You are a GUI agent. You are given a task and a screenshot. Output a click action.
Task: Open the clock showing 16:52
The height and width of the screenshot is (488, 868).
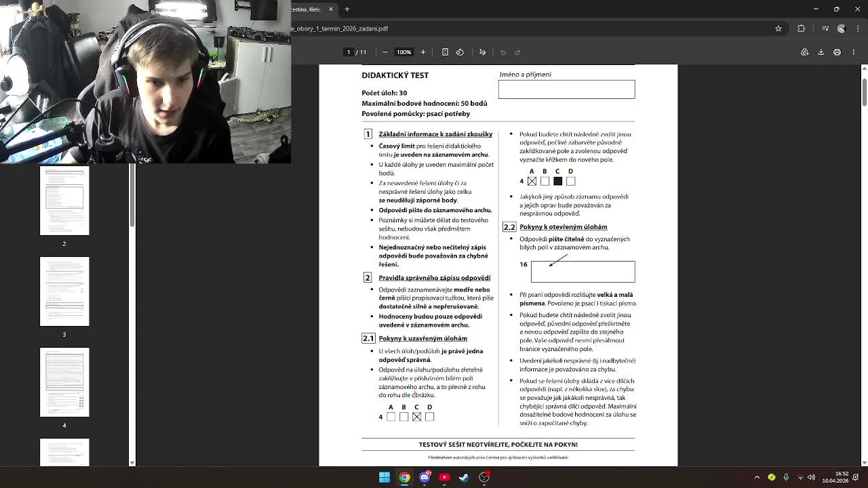835,477
